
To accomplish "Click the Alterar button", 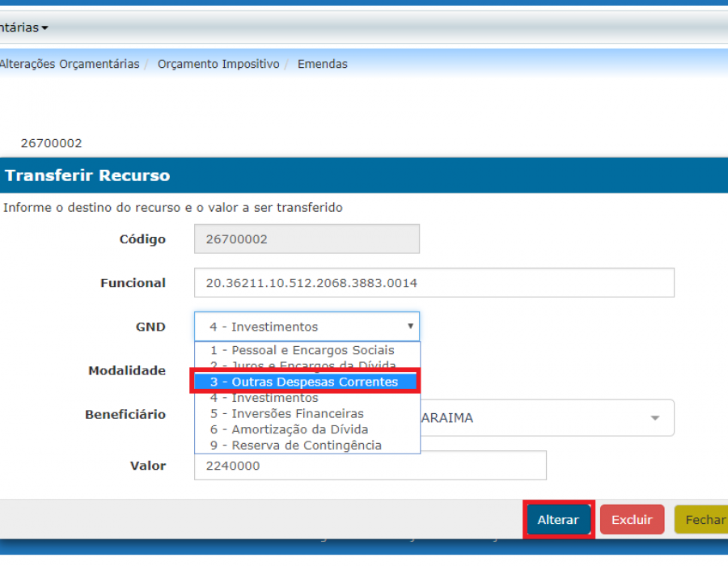I will click(x=558, y=520).
